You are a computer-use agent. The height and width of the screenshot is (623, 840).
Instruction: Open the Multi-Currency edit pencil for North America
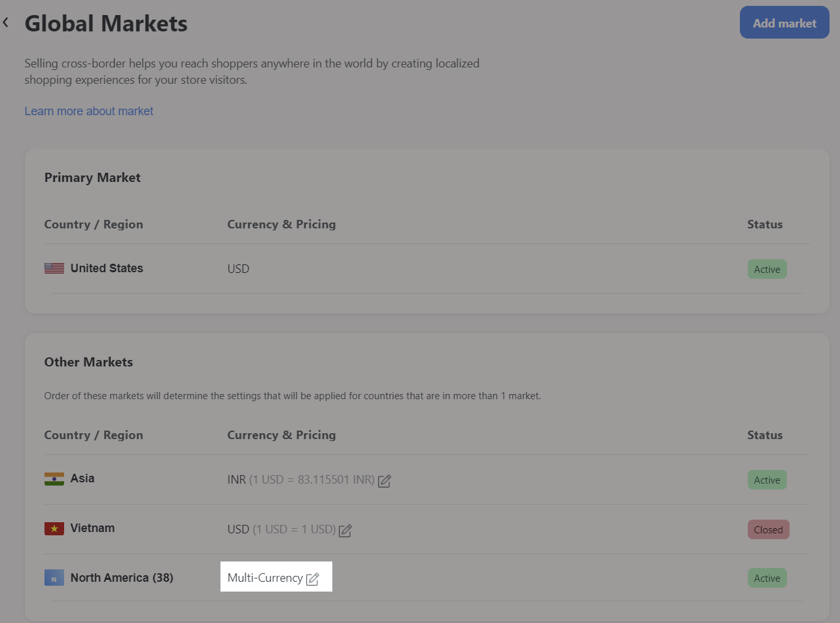(x=313, y=579)
